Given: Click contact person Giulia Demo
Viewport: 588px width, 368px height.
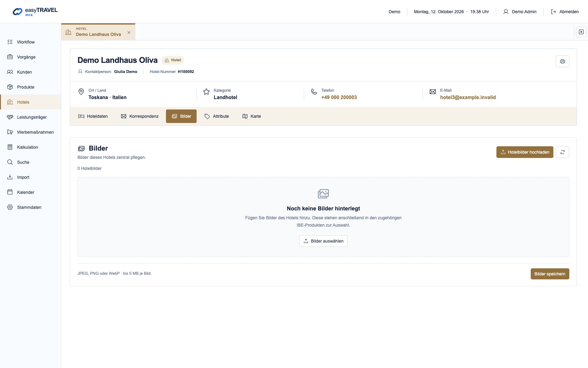Looking at the screenshot, I should coord(126,71).
